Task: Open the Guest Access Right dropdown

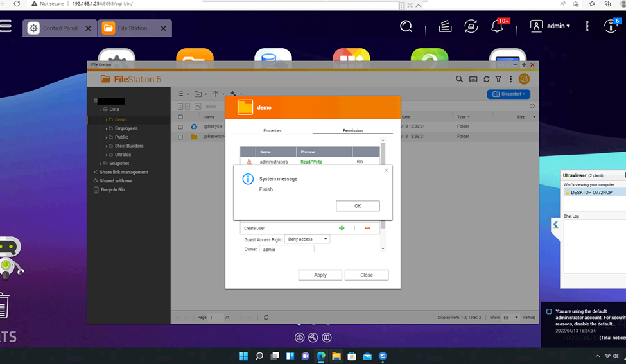Action: [307, 239]
